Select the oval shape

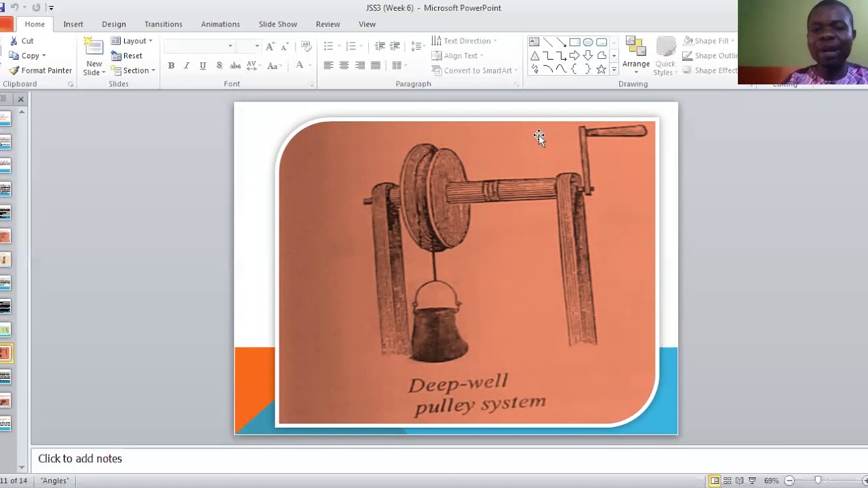588,42
